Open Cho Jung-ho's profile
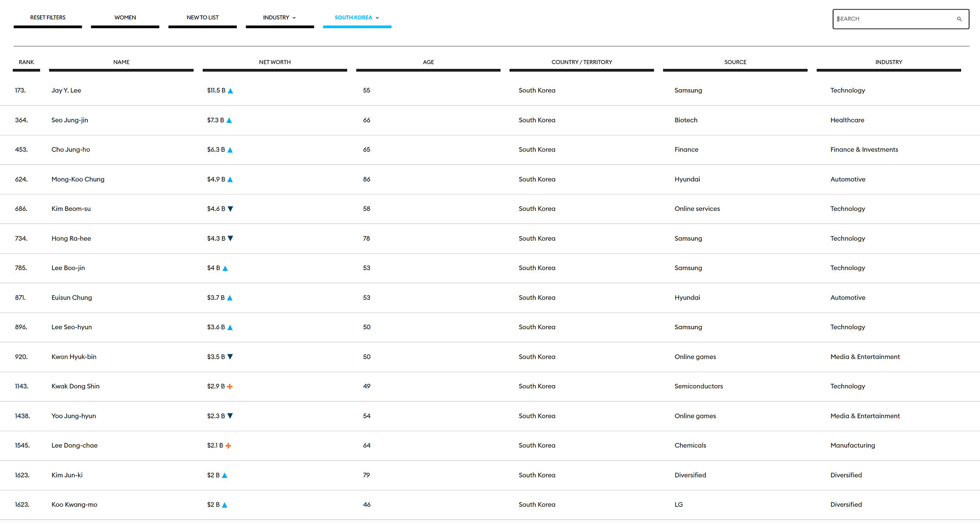The image size is (980, 528). (x=71, y=150)
